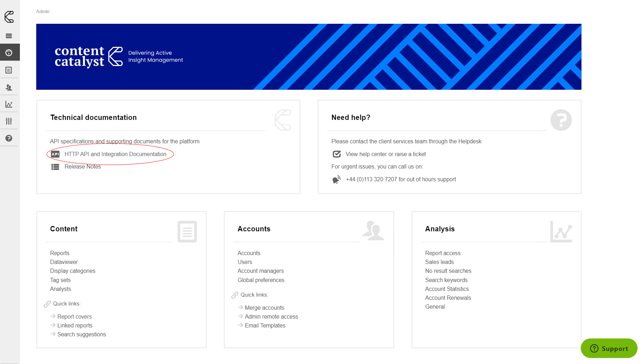Open the Report covers quick link
Viewport: 644px width, 364px height.
[74, 316]
